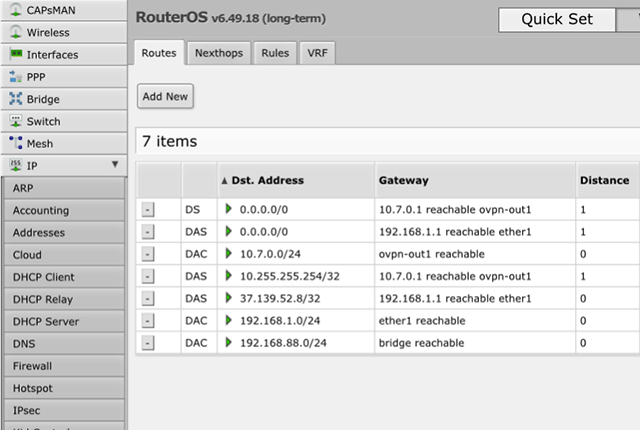Remove the DAS 0.0.0.0/0 route via ether1

[148, 232]
